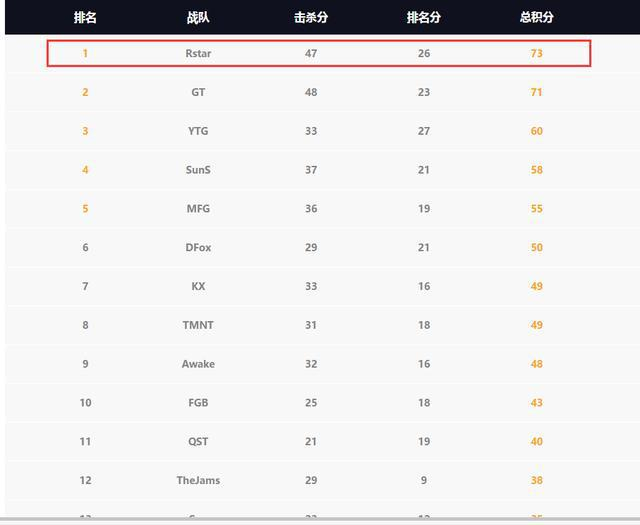Open the YTG team entry
This screenshot has height=525, width=640.
point(198,131)
